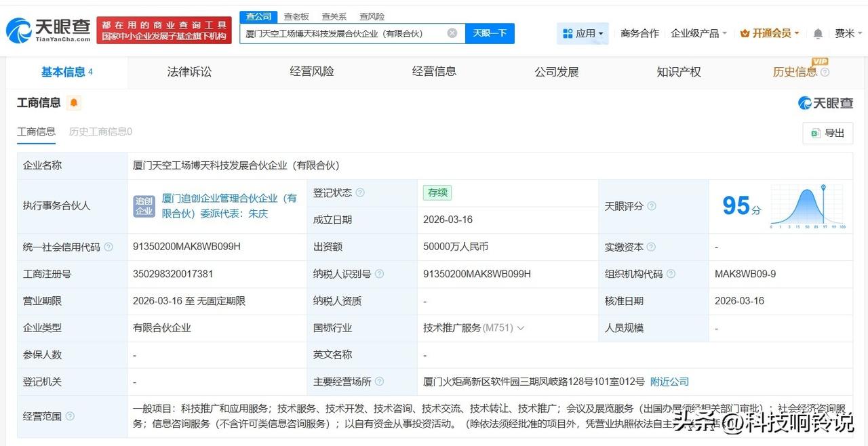This screenshot has height=446, width=868.
Task: Open the 厦门追创企业管理合伙企业 link
Action: [x=229, y=205]
